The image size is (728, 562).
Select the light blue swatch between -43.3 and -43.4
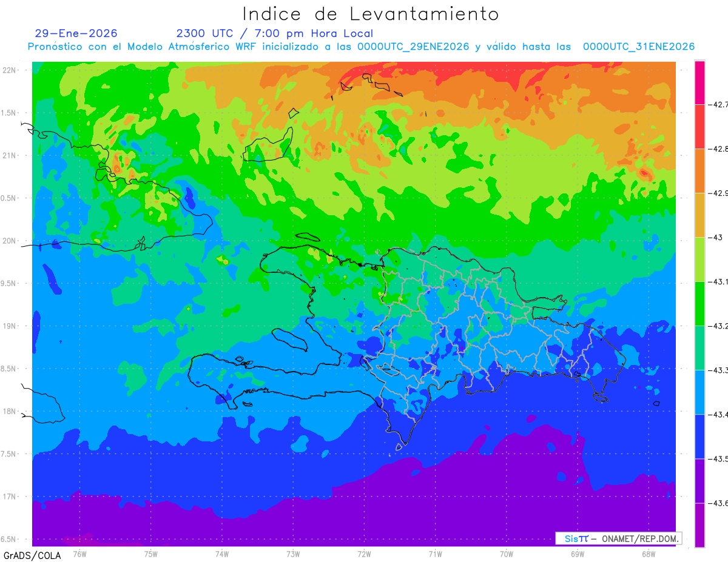tap(699, 392)
